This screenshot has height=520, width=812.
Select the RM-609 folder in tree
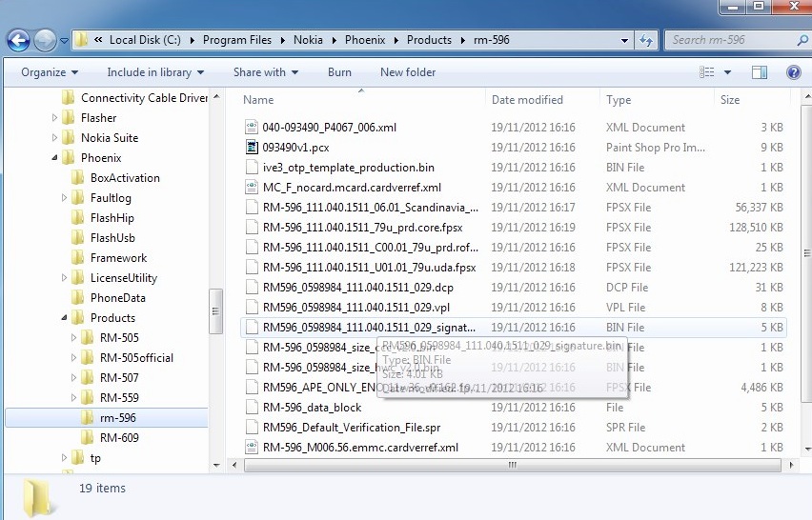click(110, 438)
